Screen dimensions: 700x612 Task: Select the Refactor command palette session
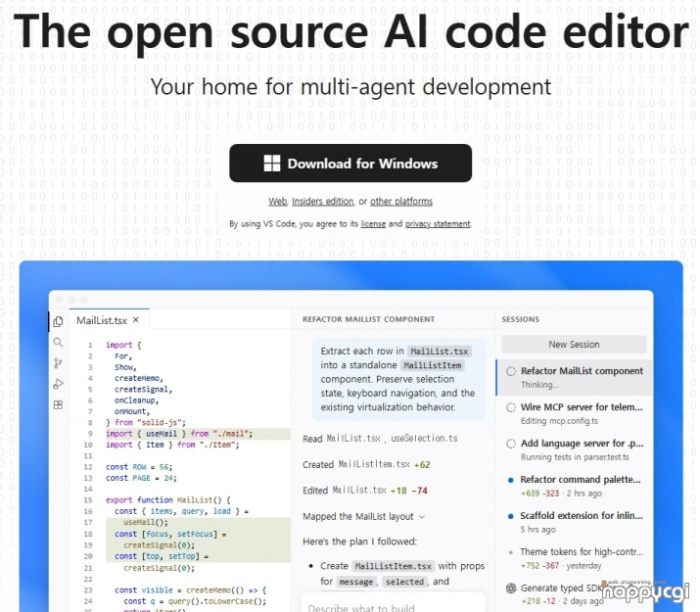click(x=575, y=486)
